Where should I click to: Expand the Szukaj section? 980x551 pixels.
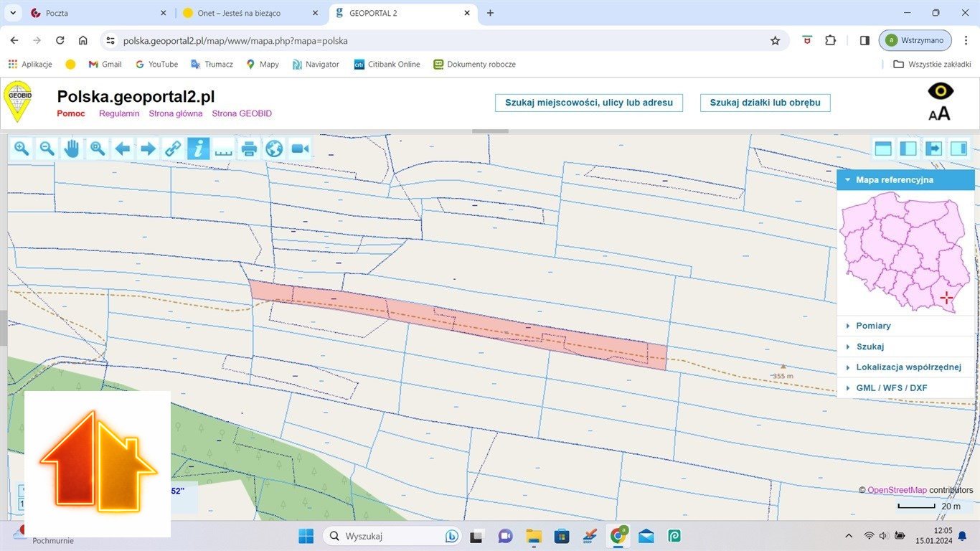coord(905,347)
